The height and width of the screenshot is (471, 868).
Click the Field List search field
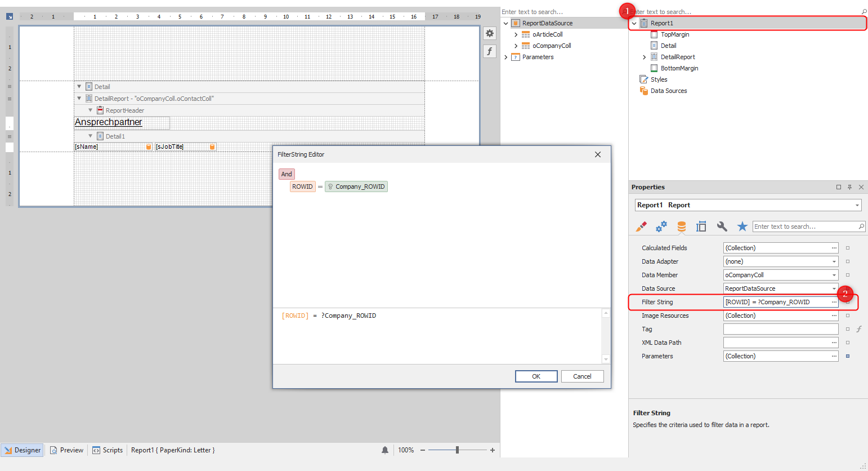pos(563,12)
